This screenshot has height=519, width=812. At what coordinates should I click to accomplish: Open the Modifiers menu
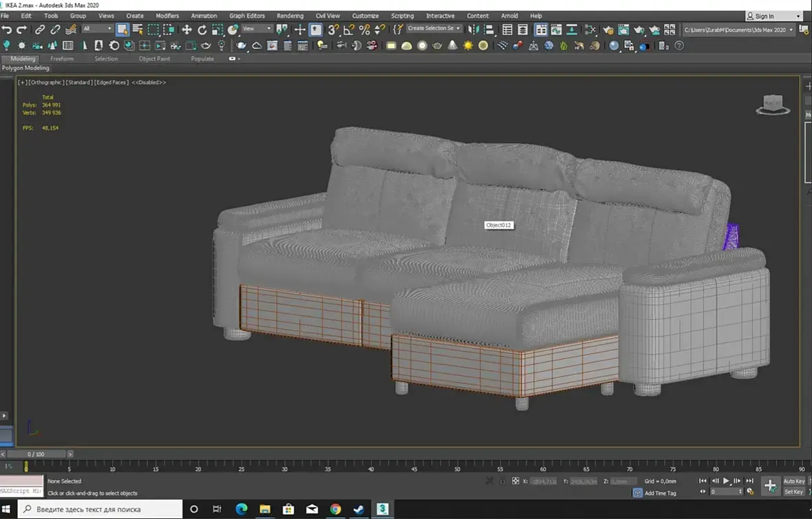click(x=167, y=16)
